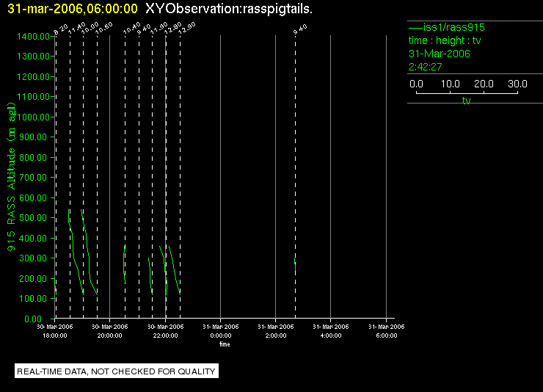The image size is (543, 392).
Task: Click the '31-Mar-2006 4:00:00' time axis label
Action: [x=331, y=331]
